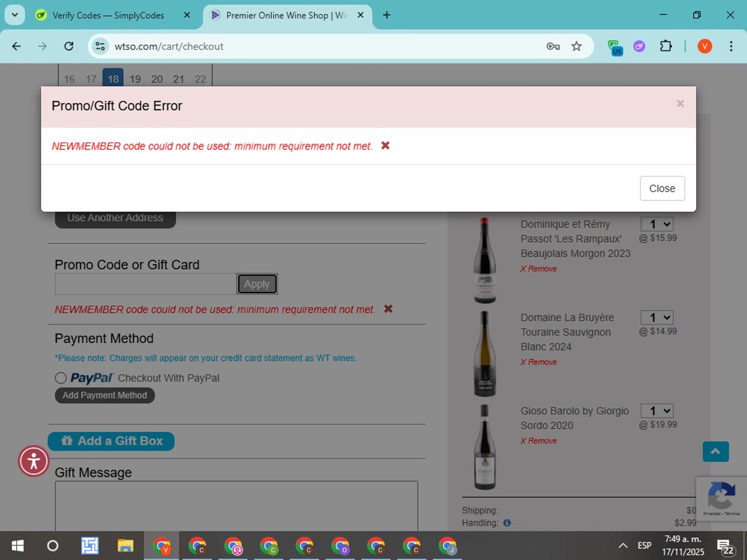The width and height of the screenshot is (747, 560).
Task: Click inside the Gift Message text area
Action: point(237,506)
